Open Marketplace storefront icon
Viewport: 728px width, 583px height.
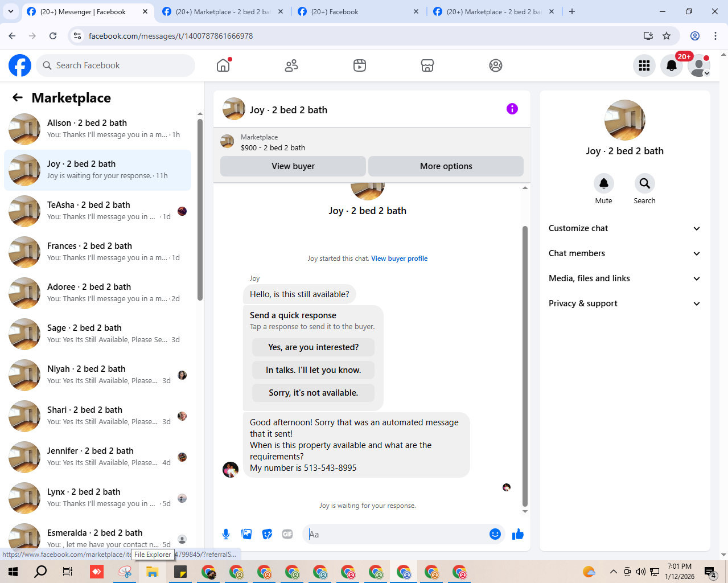427,65
